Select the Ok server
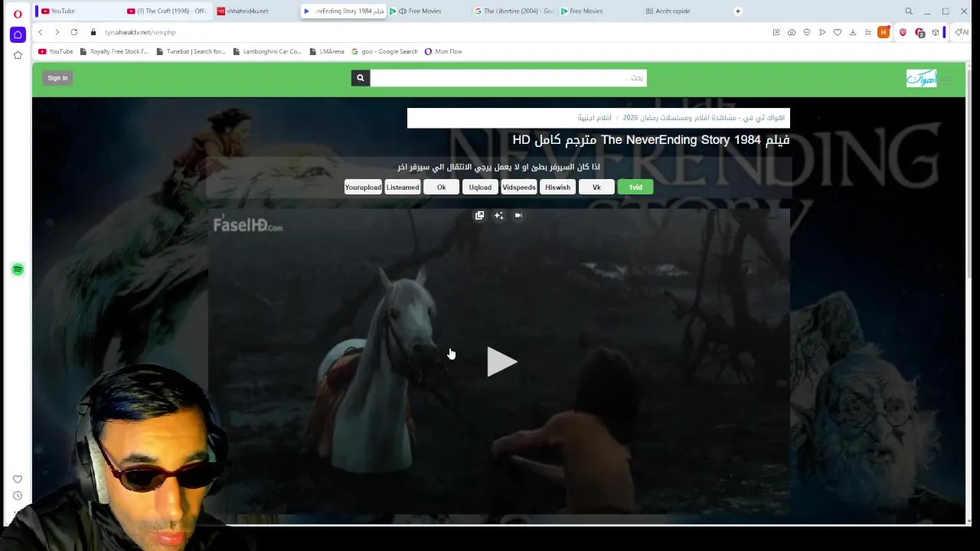Image resolution: width=980 pixels, height=551 pixels. tap(441, 187)
